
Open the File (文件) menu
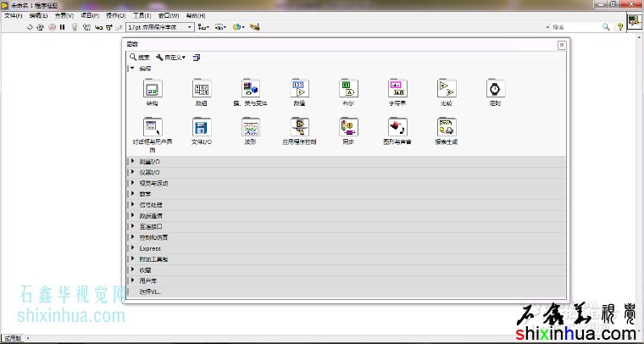[x=13, y=15]
